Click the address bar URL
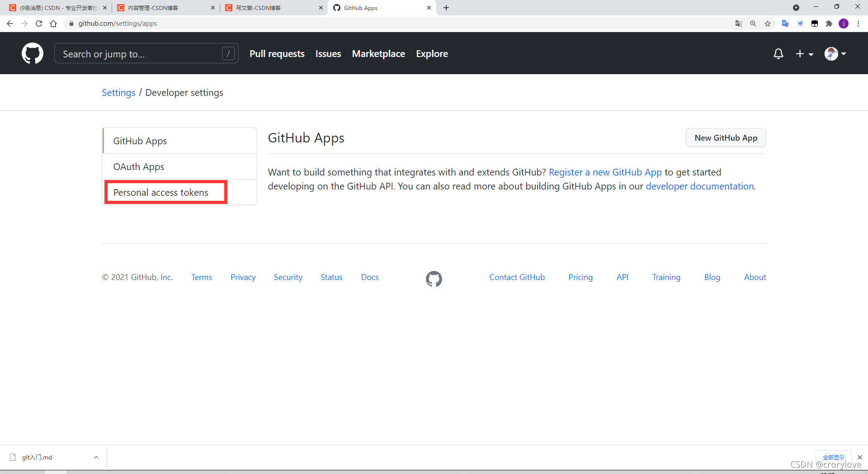The height and width of the screenshot is (474, 868). [118, 24]
